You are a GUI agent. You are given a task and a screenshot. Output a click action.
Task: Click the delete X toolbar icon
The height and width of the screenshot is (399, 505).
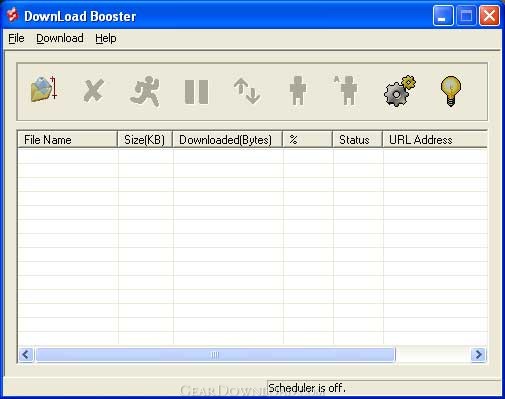(x=94, y=90)
